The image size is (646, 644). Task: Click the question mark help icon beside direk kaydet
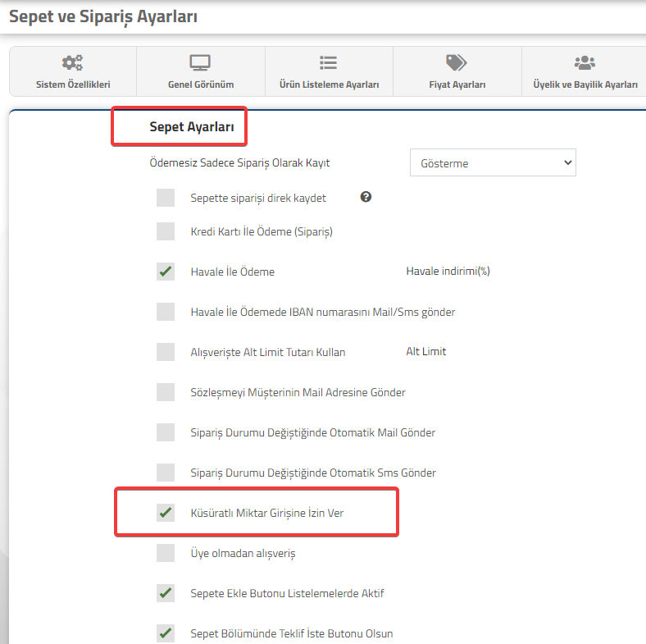tap(366, 197)
